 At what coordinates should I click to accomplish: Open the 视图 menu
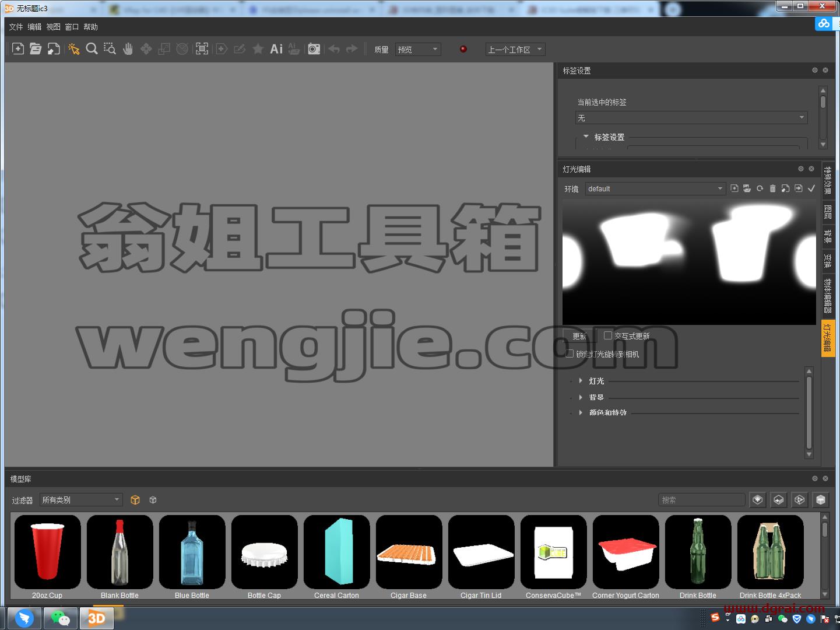click(53, 27)
